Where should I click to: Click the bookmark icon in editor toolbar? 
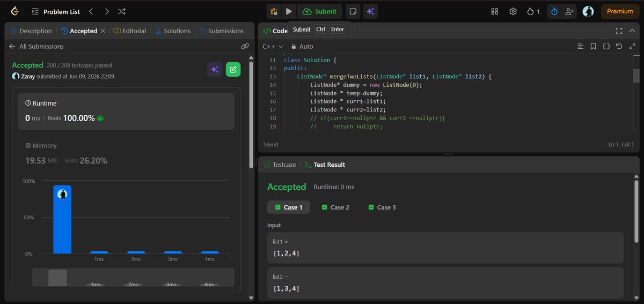click(x=593, y=47)
